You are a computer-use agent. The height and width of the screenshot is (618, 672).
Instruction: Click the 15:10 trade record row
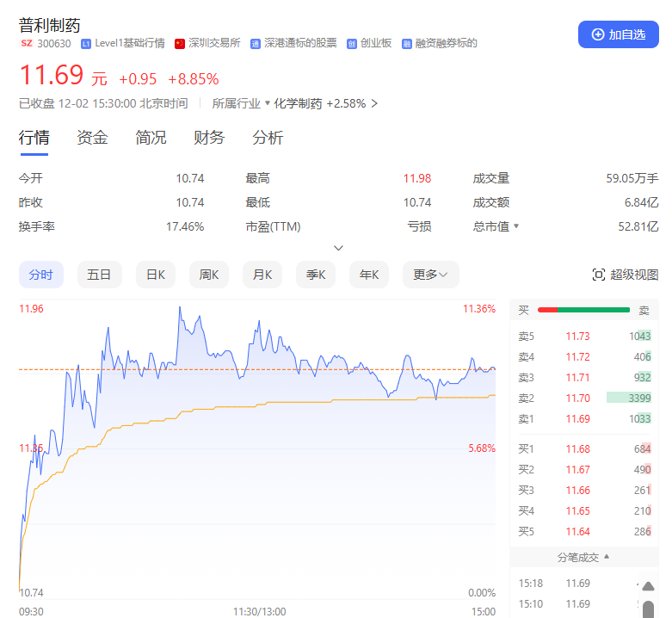tap(577, 604)
